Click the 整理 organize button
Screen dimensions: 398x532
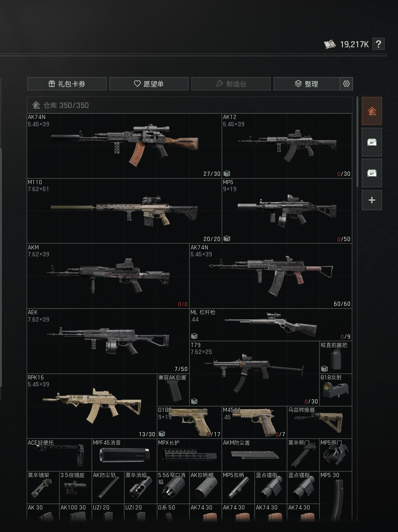307,84
